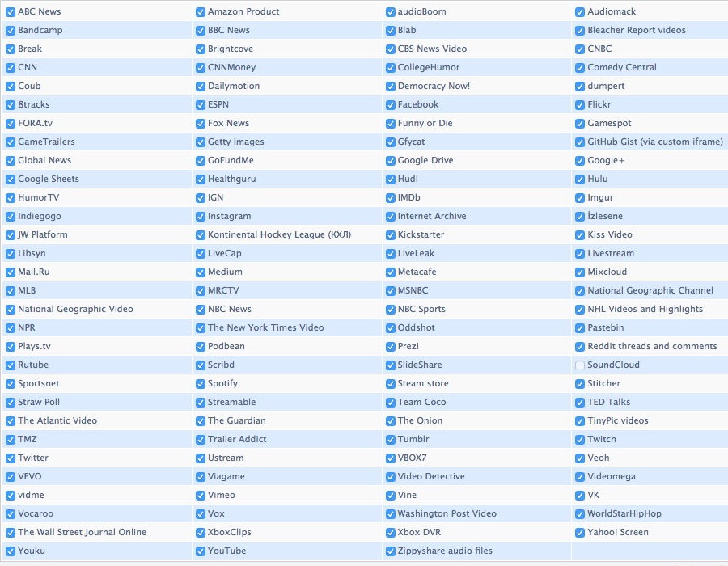
Task: Disable the Spotify checkbox
Action: coord(200,384)
